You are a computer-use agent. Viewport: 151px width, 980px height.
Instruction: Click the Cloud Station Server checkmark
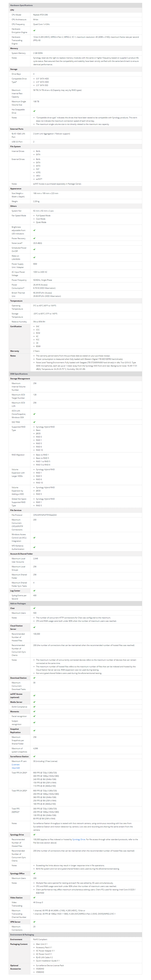point(34,627)
